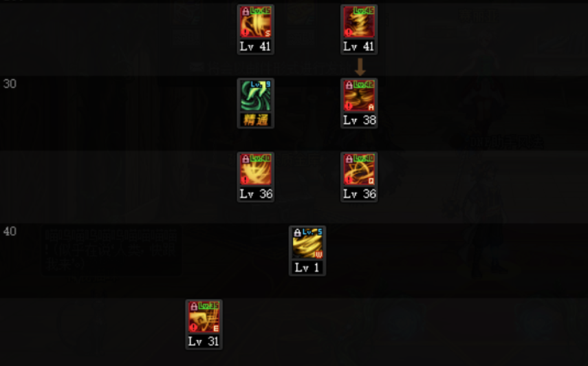Image resolution: width=588 pixels, height=366 pixels.
Task: Click the Lv 31 level label
Action: 204,342
